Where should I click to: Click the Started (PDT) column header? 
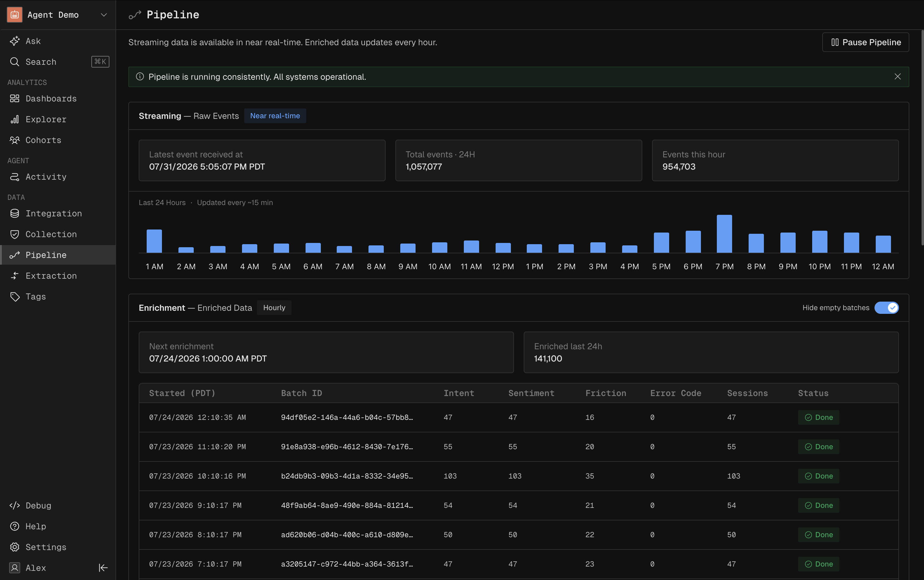[182, 393]
